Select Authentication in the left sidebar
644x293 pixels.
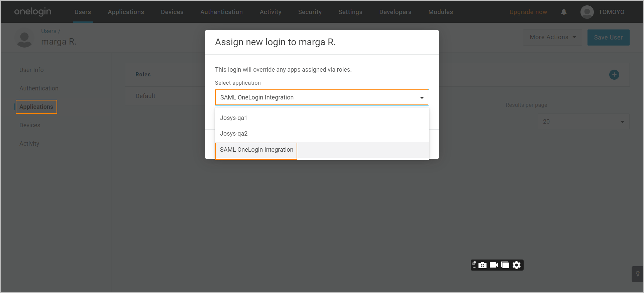(x=39, y=88)
